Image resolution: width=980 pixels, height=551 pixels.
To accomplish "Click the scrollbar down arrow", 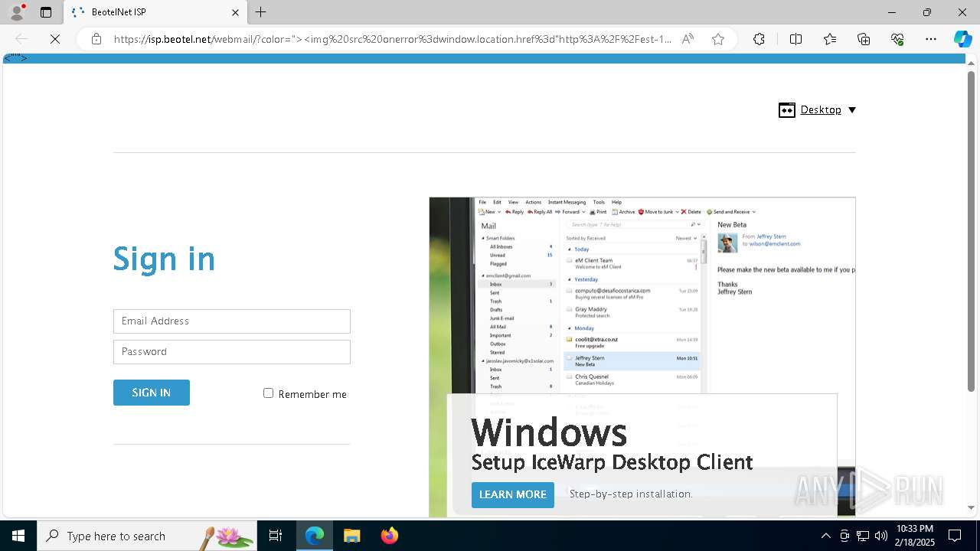I will click(x=972, y=507).
